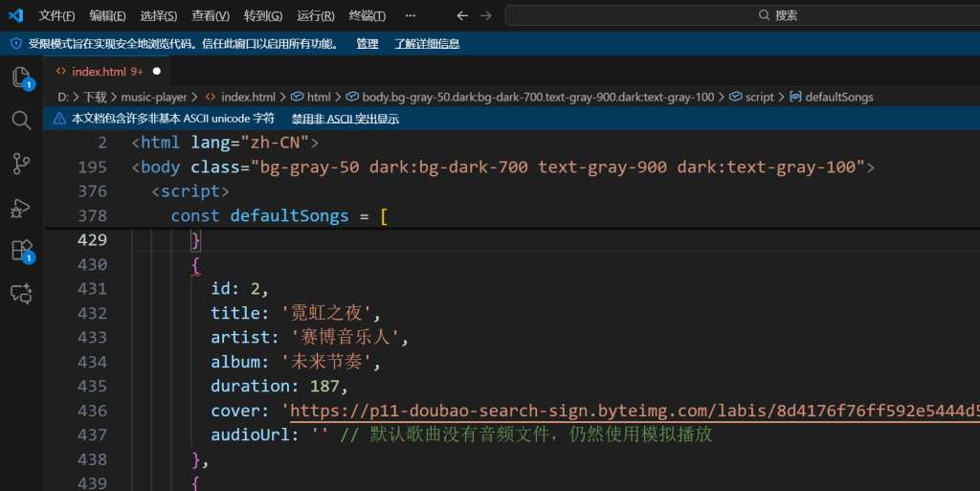Image resolution: width=980 pixels, height=491 pixels.
Task: Expand the overflow menu with three dots
Action: 411,15
